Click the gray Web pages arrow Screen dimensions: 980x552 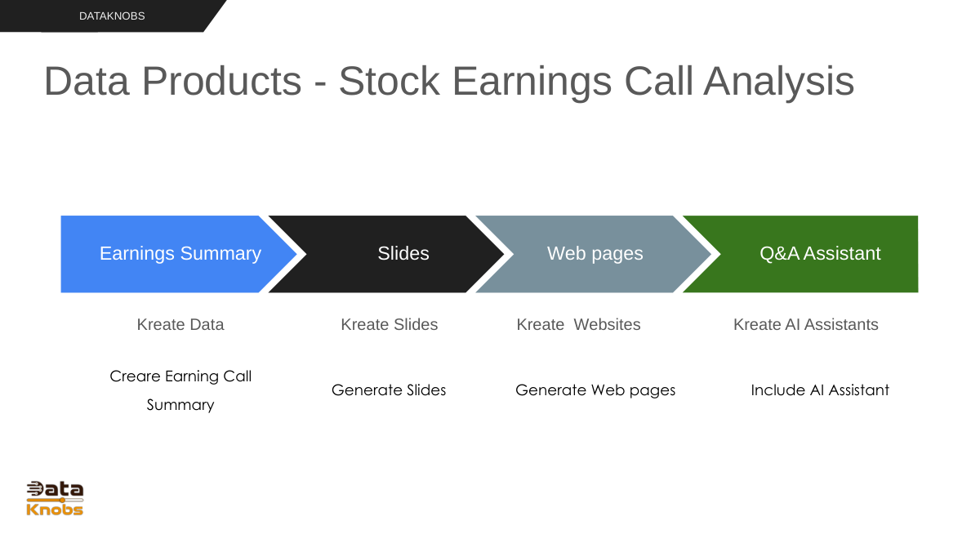[594, 254]
